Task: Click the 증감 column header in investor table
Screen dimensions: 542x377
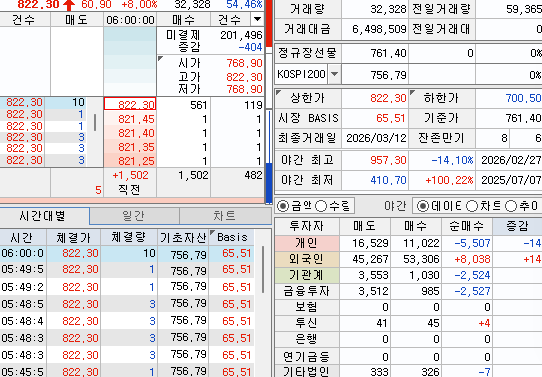Action: point(517,226)
